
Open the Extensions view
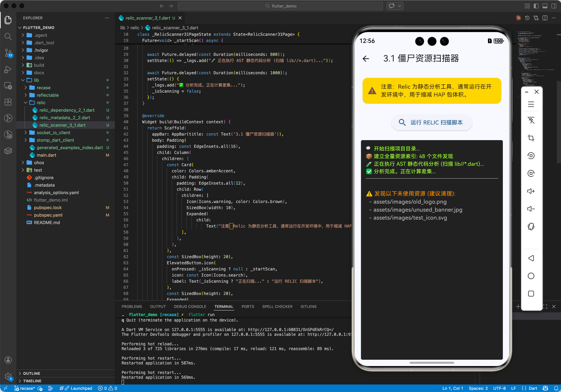[x=8, y=102]
